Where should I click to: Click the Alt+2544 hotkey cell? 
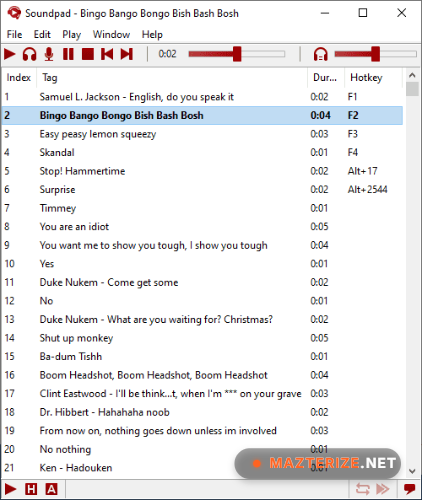pos(367,189)
